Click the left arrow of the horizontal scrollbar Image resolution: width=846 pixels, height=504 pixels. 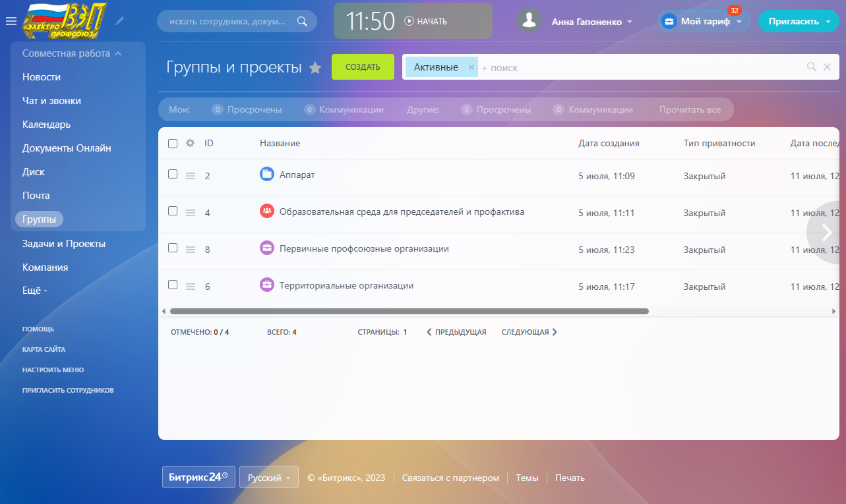pos(164,311)
